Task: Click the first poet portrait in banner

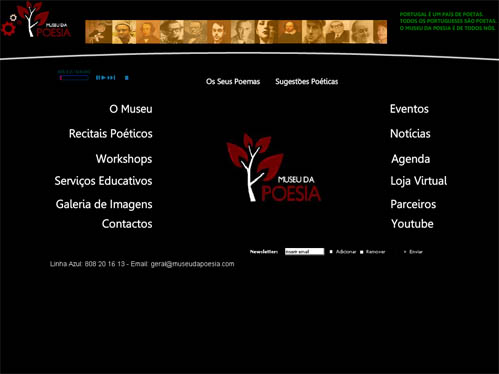Action: coord(99,32)
